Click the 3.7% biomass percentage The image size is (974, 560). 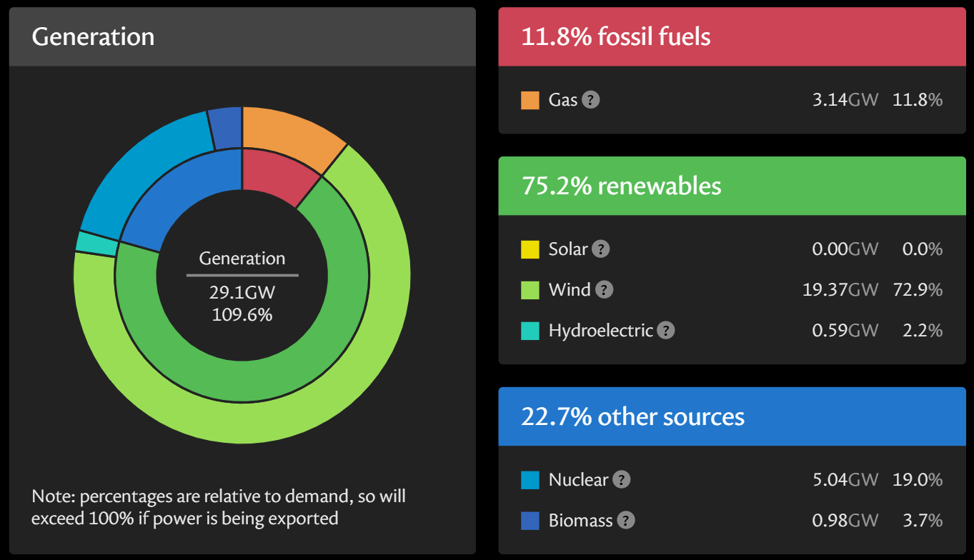(923, 521)
